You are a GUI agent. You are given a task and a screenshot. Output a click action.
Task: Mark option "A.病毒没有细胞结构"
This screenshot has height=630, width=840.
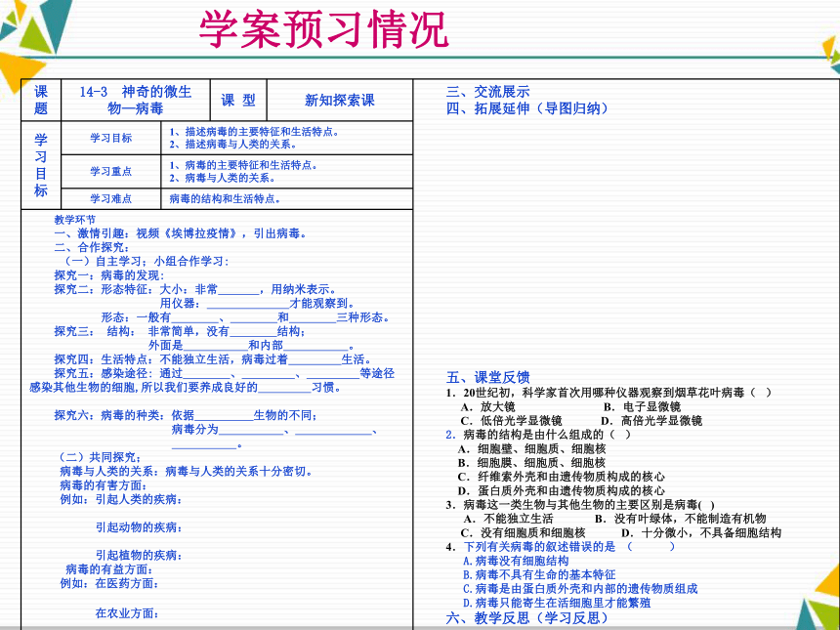(x=516, y=561)
